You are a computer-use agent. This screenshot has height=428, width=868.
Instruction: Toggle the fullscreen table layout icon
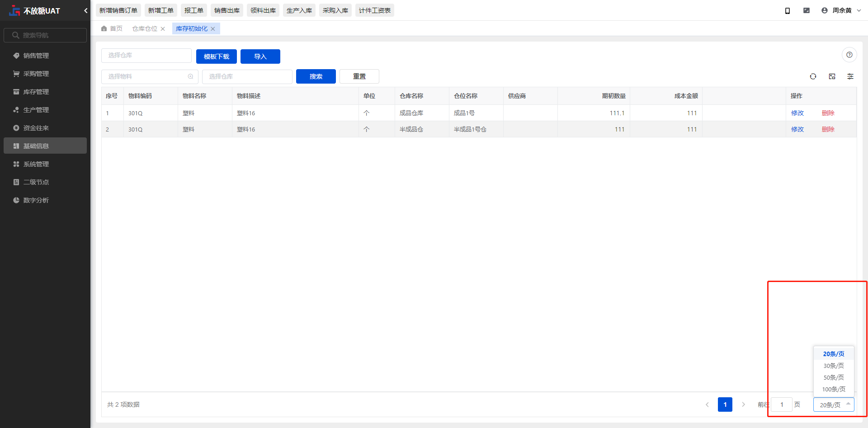pos(832,76)
